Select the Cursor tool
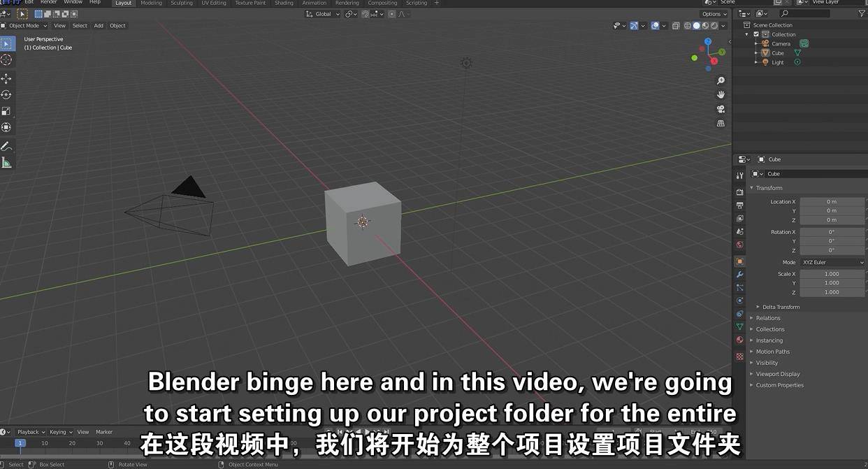 [7, 60]
